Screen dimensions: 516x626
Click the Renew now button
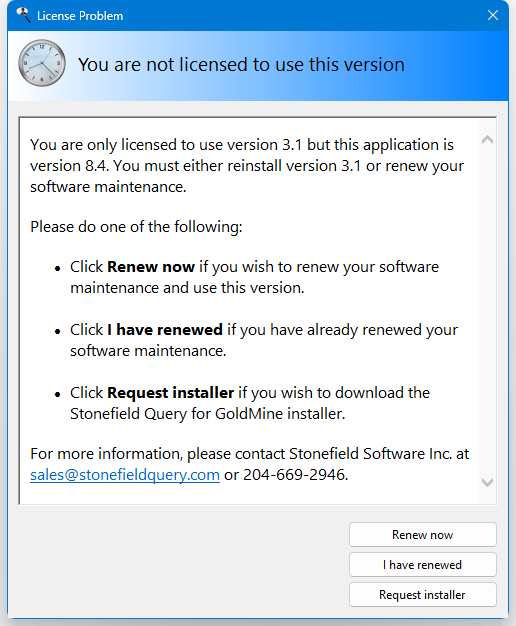pyautogui.click(x=423, y=535)
